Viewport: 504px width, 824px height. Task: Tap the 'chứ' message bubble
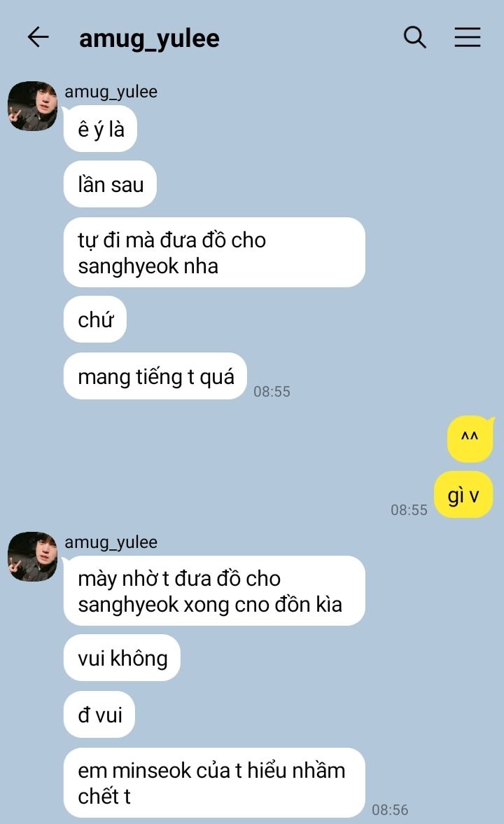(x=95, y=320)
